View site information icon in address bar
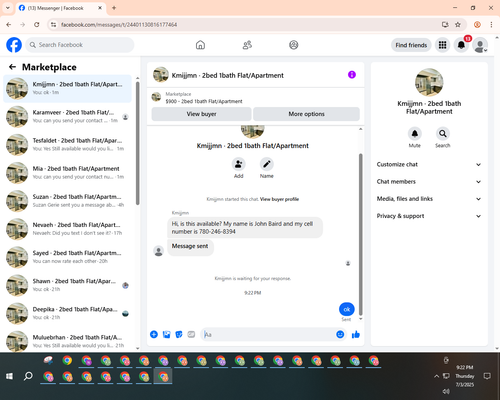Screen dimensions: 500x400 coord(53,25)
